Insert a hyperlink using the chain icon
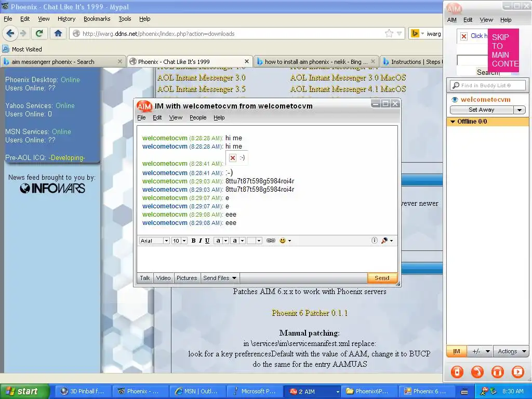This screenshot has width=532, height=399. coord(271,241)
